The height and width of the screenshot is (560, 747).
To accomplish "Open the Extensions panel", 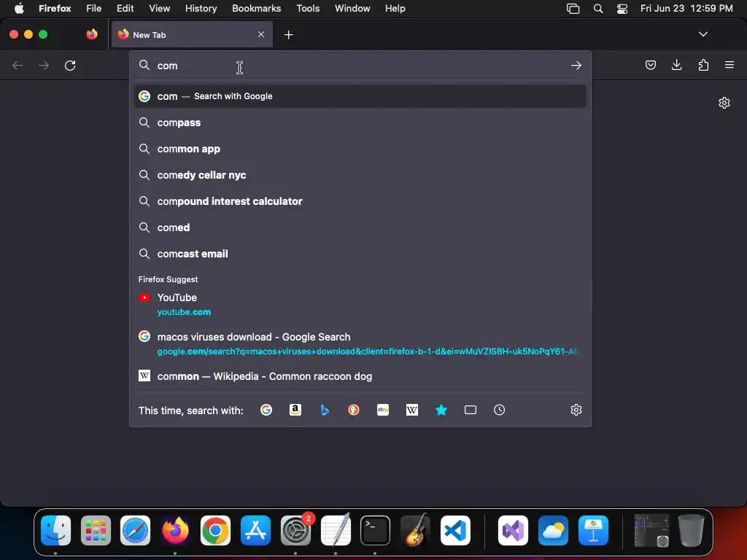I will point(703,65).
